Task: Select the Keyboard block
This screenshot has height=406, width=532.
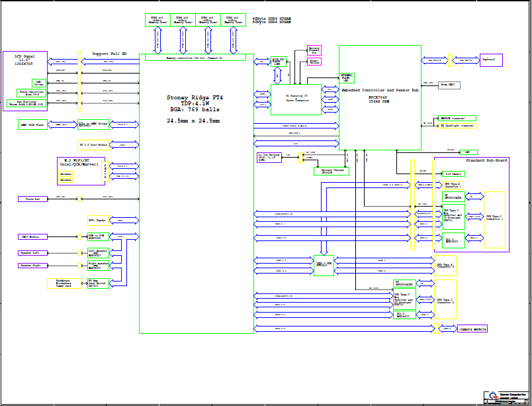Action: point(491,60)
